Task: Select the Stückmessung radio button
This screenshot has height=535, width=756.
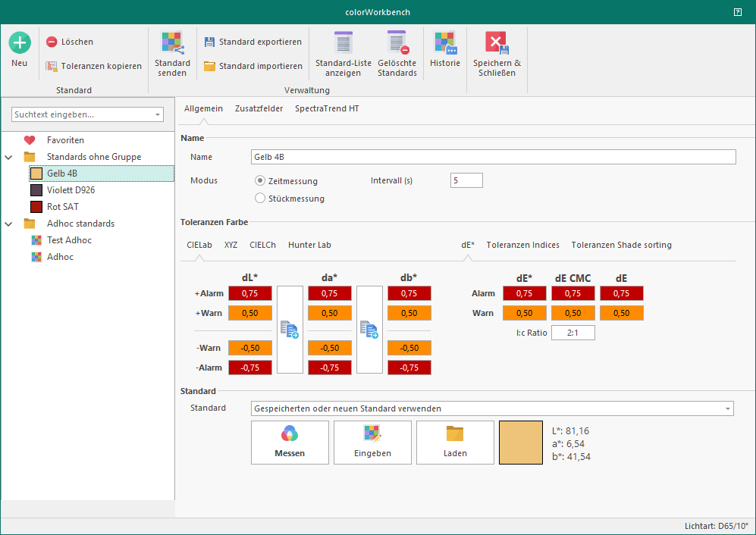Action: pyautogui.click(x=260, y=199)
